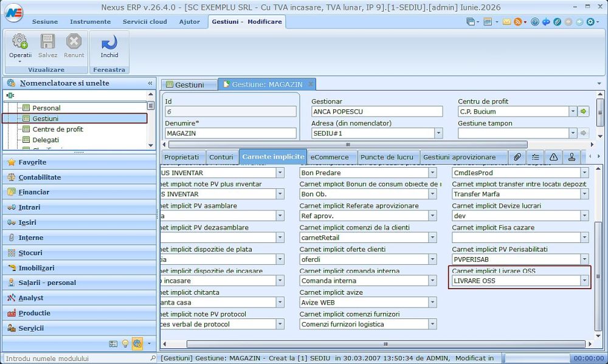
Task: Click the checklist tab icon
Action: point(536,157)
